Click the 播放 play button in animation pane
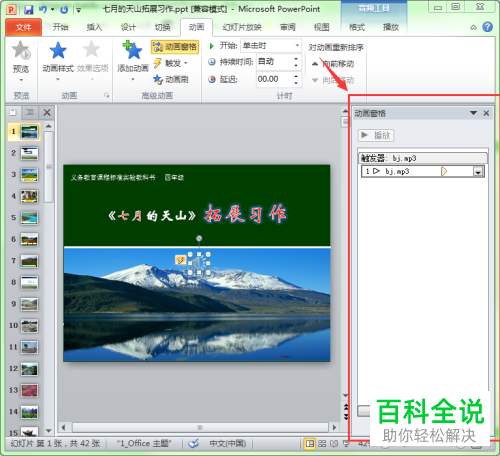Image resolution: width=500 pixels, height=456 pixels. click(376, 135)
